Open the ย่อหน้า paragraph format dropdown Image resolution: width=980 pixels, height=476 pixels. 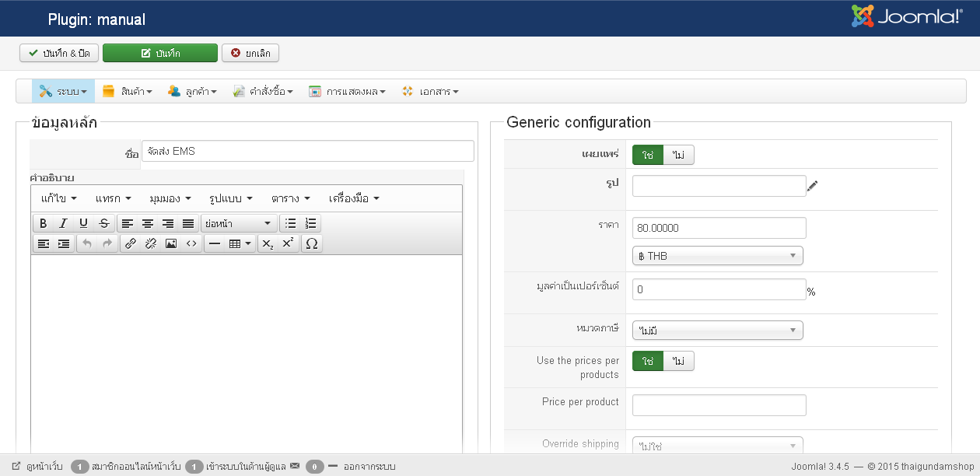[x=238, y=224]
